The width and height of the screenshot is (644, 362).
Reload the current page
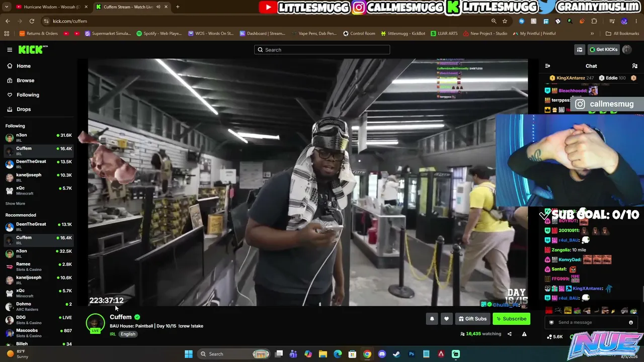32,21
